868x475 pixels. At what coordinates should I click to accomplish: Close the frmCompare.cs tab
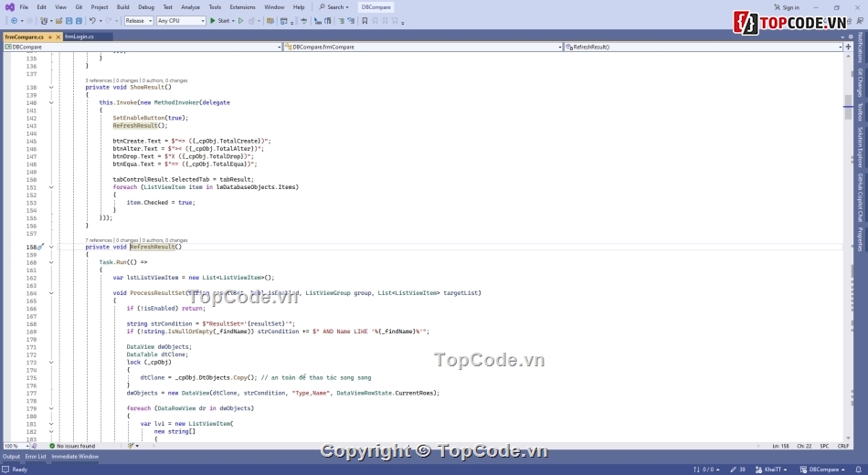[58, 37]
